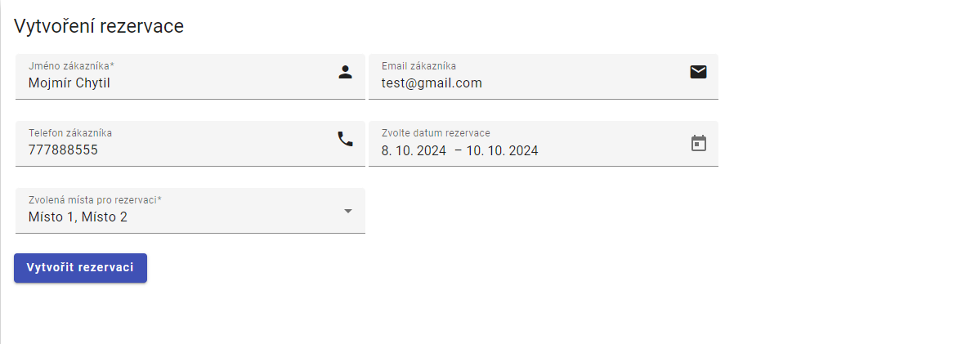The height and width of the screenshot is (344, 980).
Task: Click the 'Zvolte datum rezervace' label
Action: (436, 132)
